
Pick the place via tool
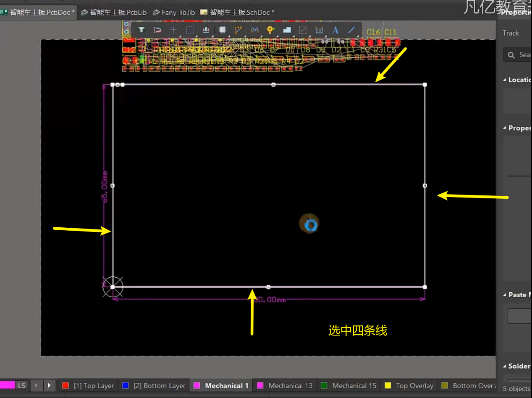270,30
